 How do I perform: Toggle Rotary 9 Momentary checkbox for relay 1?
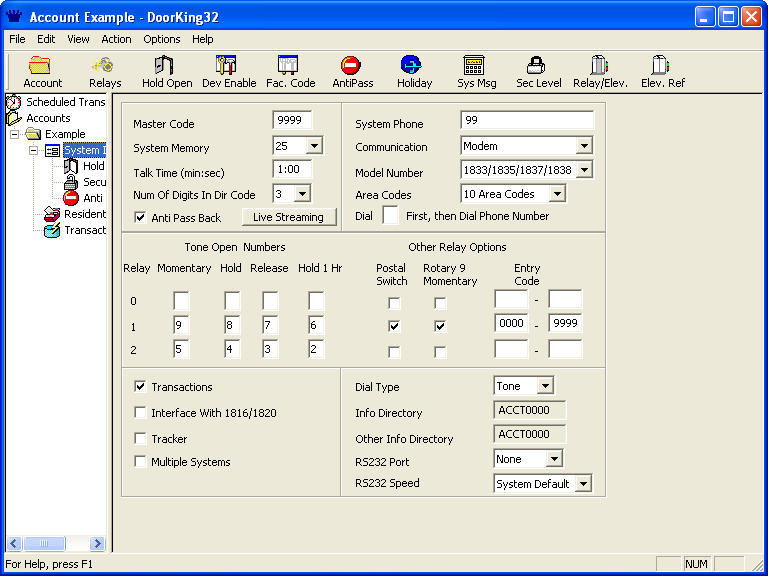pos(440,326)
